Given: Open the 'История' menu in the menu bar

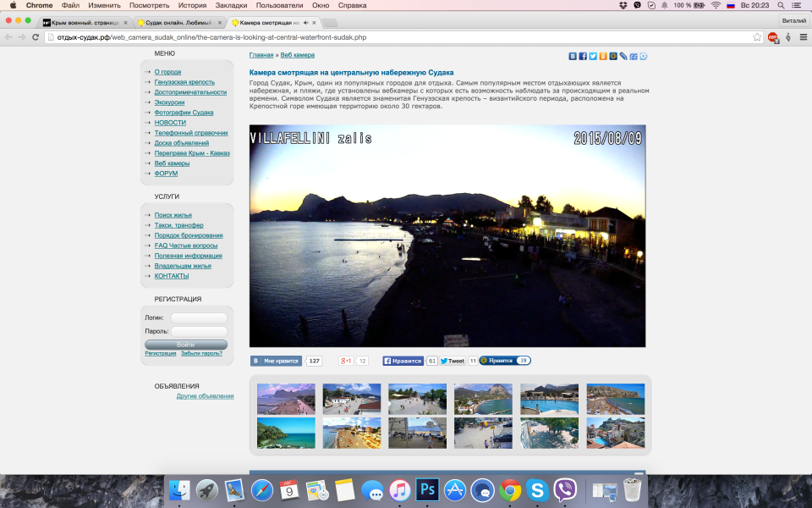Looking at the screenshot, I should pos(192,5).
